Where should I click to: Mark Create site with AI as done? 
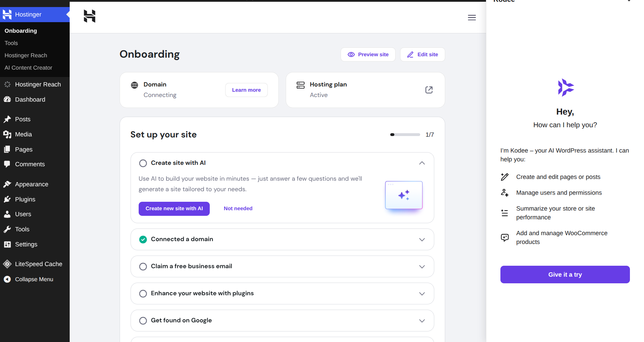click(143, 163)
